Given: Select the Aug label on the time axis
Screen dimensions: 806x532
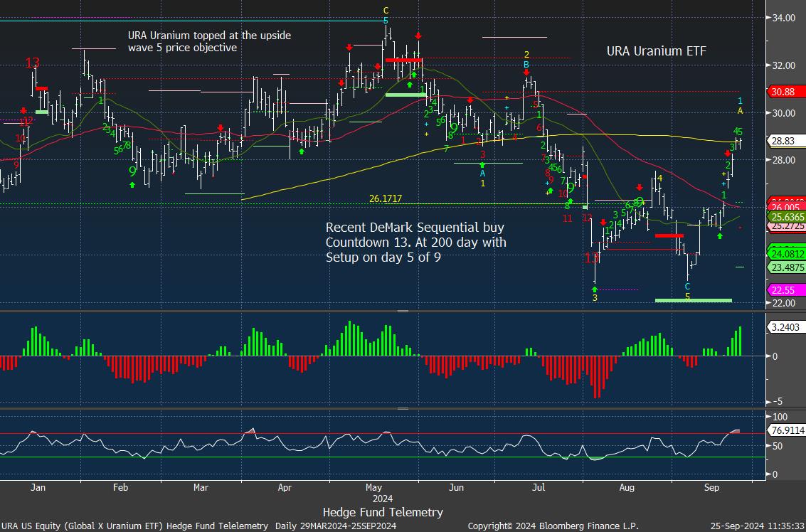Looking at the screenshot, I should point(627,487).
